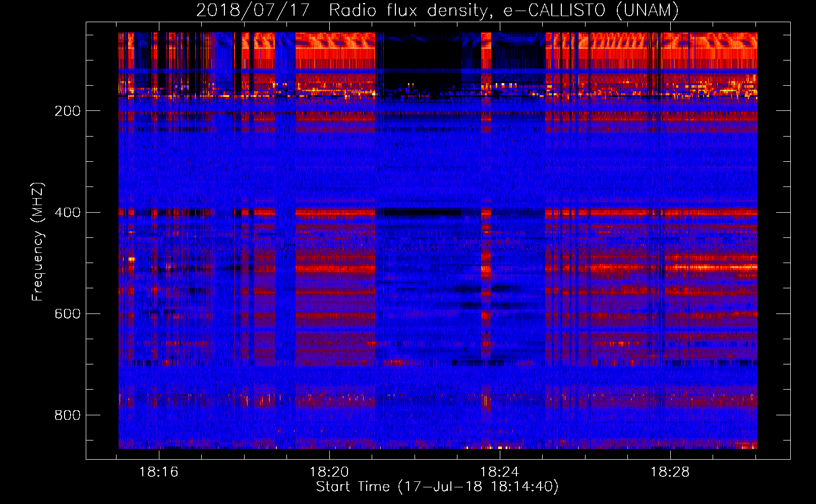
Task: Click the 18:28 time tick label
Action: 670,472
